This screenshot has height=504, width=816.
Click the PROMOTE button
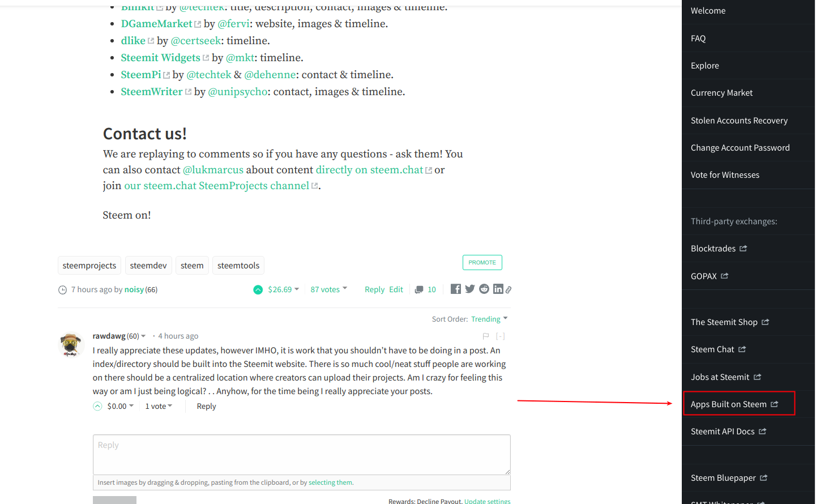tap(482, 263)
